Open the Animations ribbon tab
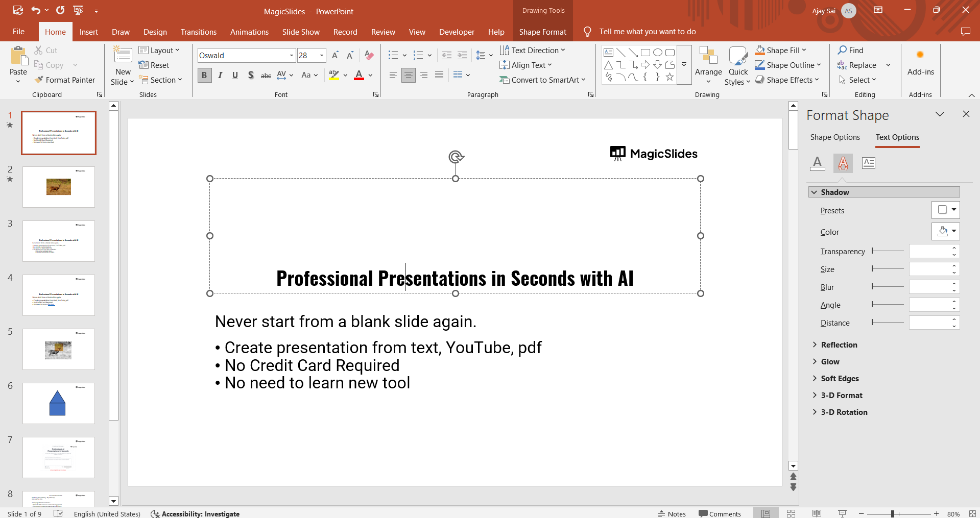The image size is (980, 518). pos(249,32)
